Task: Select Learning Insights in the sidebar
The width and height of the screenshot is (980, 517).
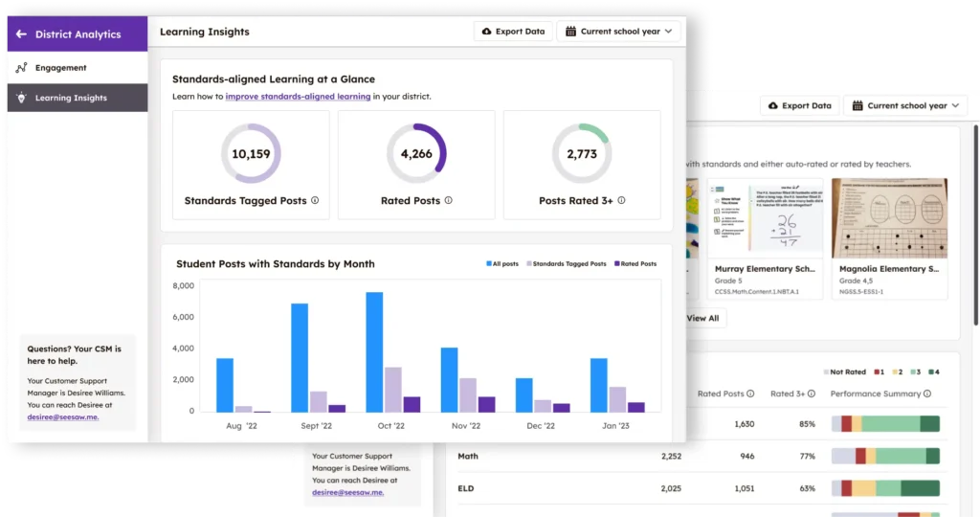Action: [x=71, y=98]
